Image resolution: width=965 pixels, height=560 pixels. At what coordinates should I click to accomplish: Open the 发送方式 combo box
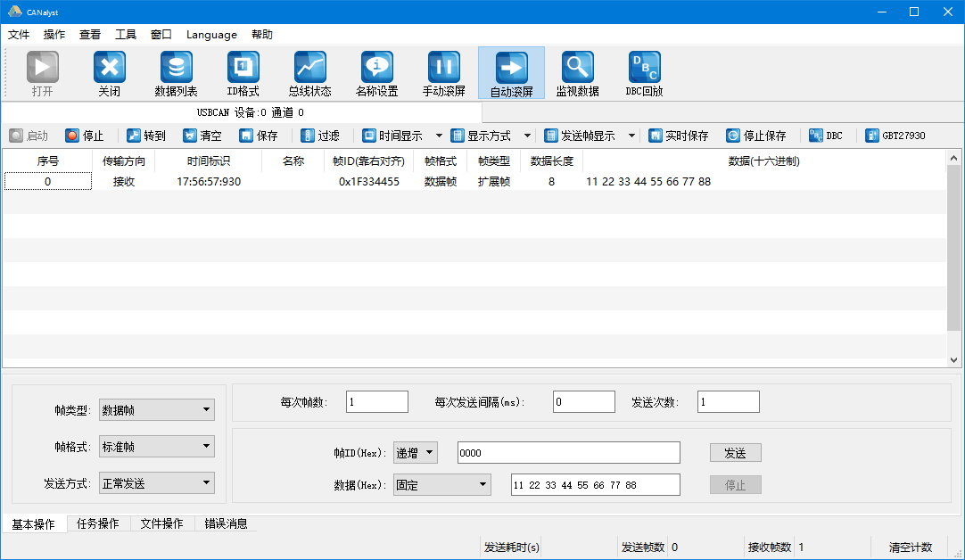[156, 483]
